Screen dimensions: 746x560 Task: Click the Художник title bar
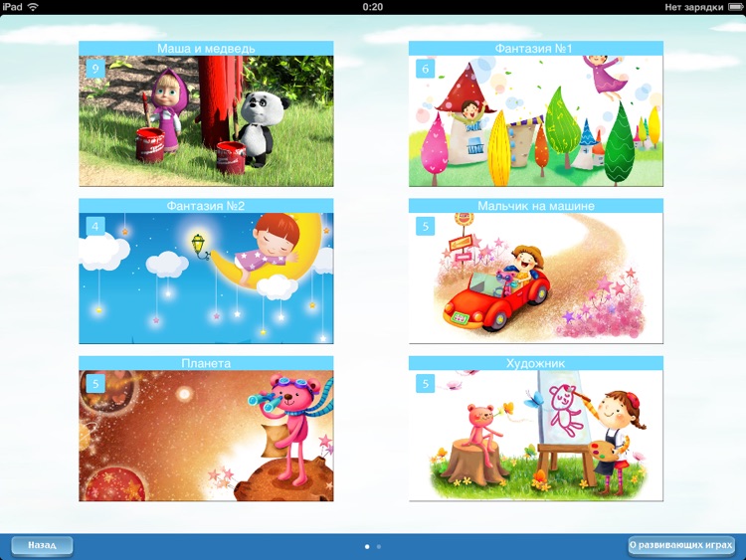[536, 363]
